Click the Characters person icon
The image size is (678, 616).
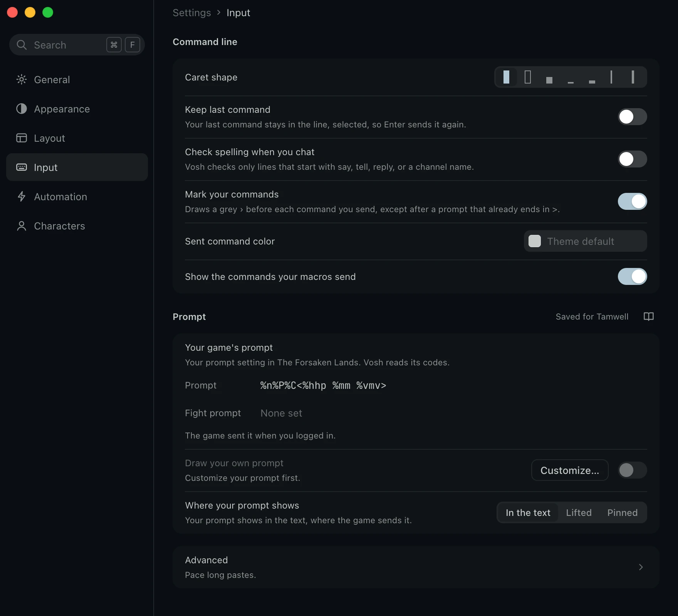22,226
